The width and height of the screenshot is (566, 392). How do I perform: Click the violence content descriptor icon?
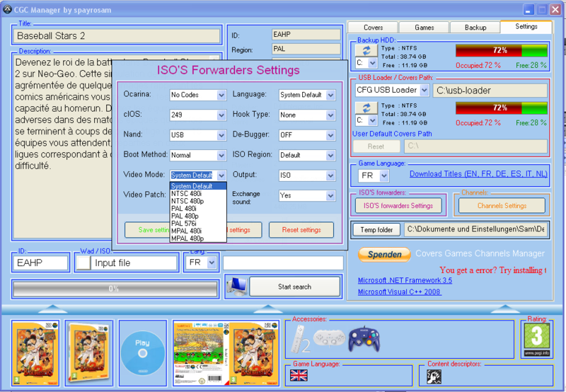[x=434, y=376]
